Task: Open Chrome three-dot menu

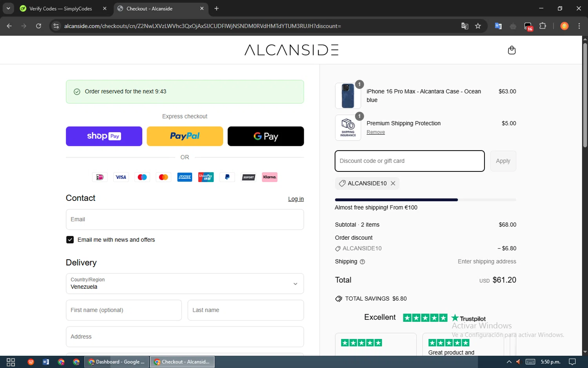Action: 579,26
